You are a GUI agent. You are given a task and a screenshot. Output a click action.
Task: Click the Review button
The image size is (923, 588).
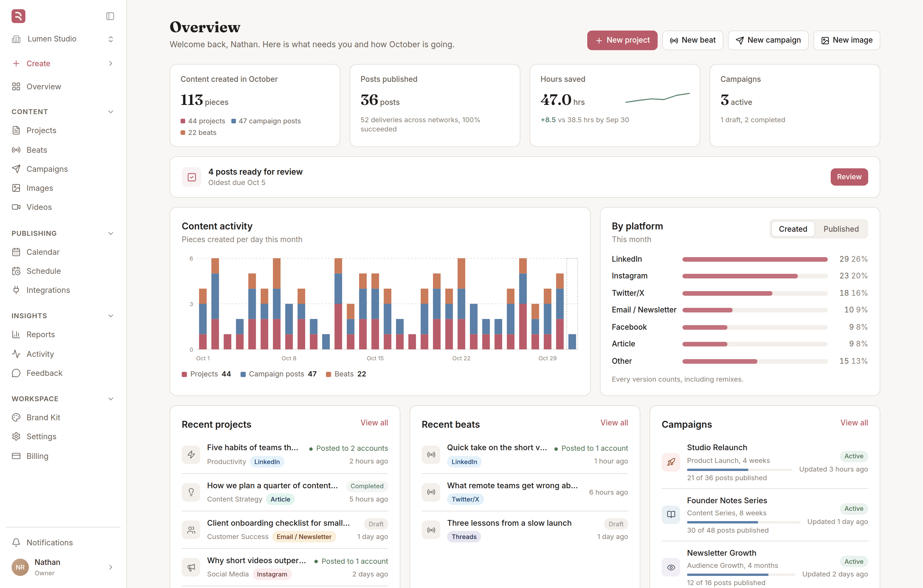(x=849, y=177)
